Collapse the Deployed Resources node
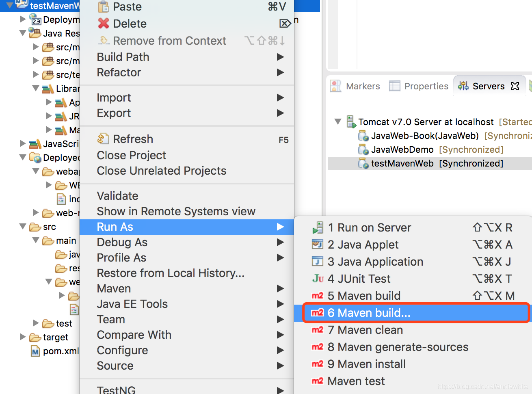532x394 pixels. pos(23,157)
